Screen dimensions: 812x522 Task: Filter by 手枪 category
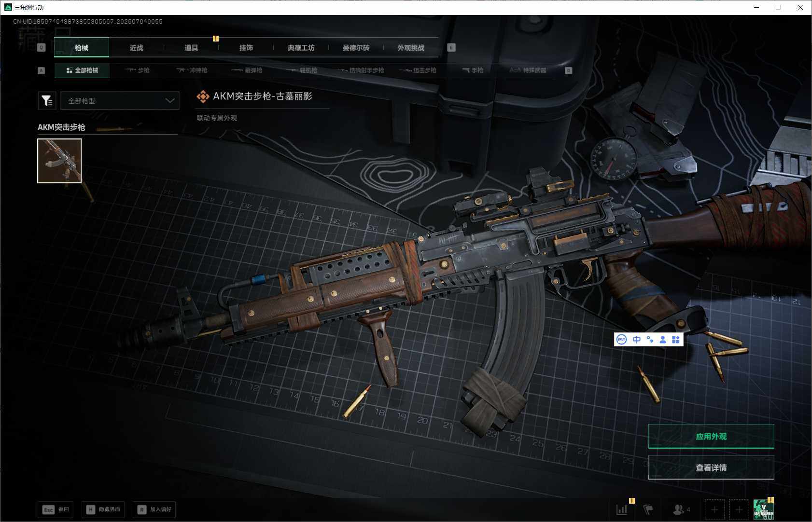pyautogui.click(x=473, y=70)
